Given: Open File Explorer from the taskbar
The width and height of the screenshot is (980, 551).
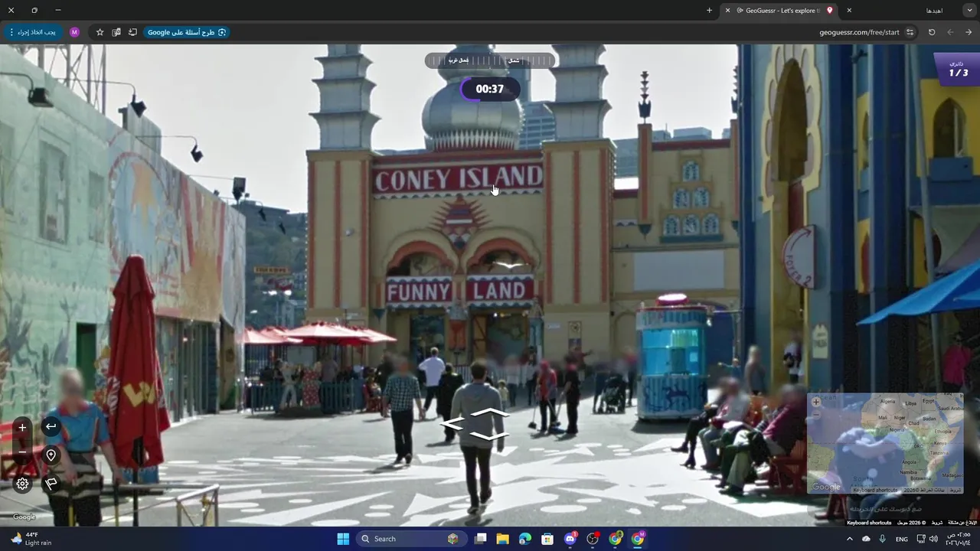Looking at the screenshot, I should [502, 539].
